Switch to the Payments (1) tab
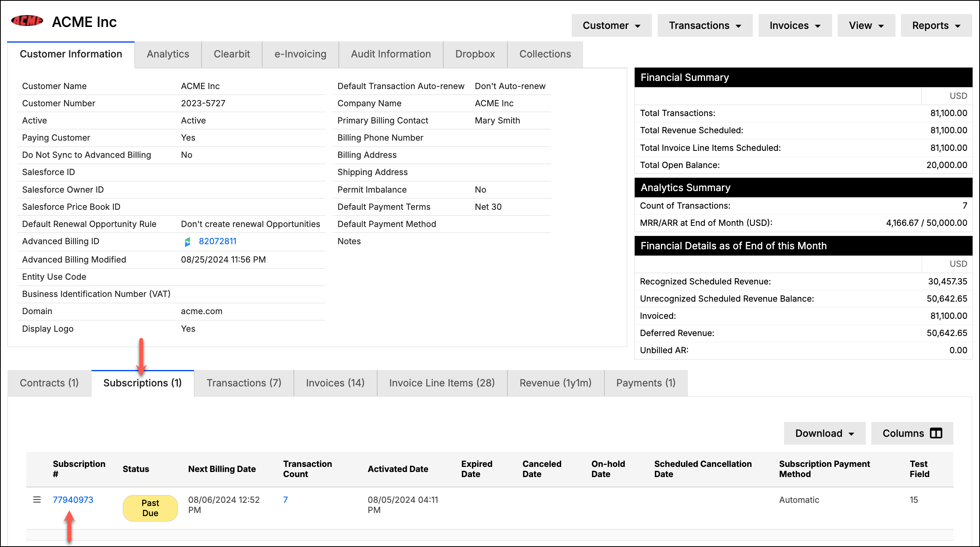Image resolution: width=980 pixels, height=547 pixels. pyautogui.click(x=646, y=383)
